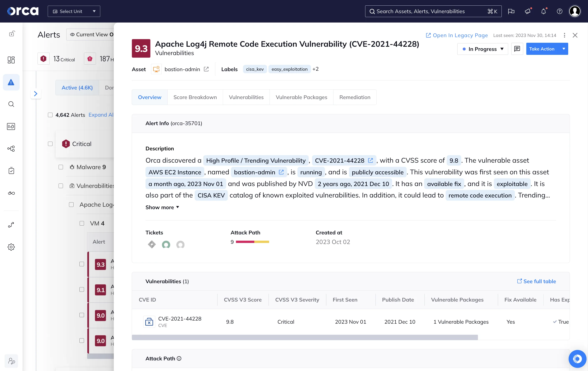The image size is (588, 371).
Task: Open the In Progress status dropdown
Action: coord(483,49)
